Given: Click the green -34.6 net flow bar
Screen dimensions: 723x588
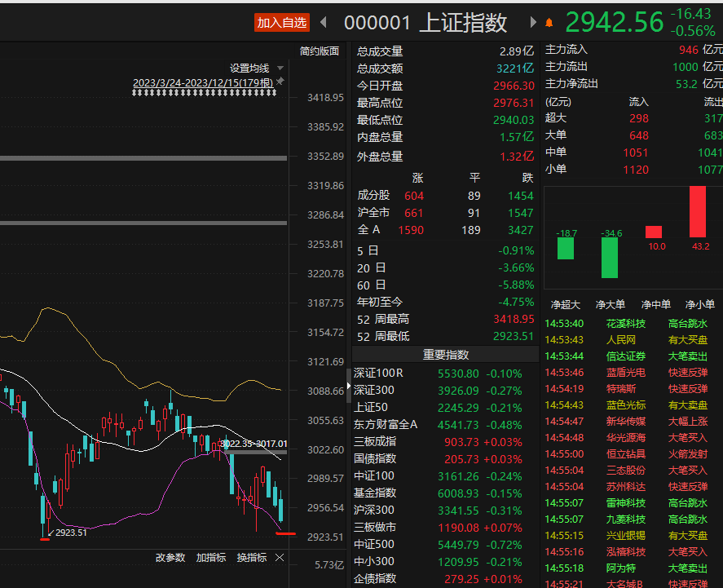Looking at the screenshot, I should 610,258.
